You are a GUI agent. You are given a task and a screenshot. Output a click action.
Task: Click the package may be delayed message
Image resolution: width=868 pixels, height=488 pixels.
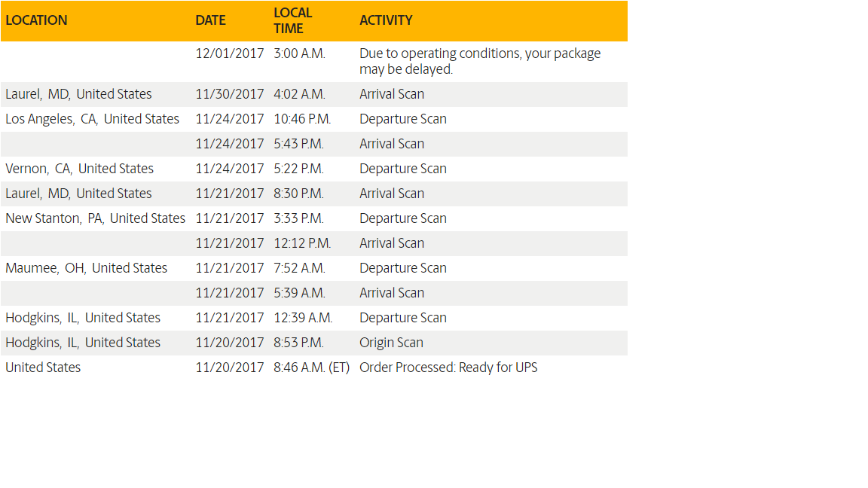tap(480, 61)
